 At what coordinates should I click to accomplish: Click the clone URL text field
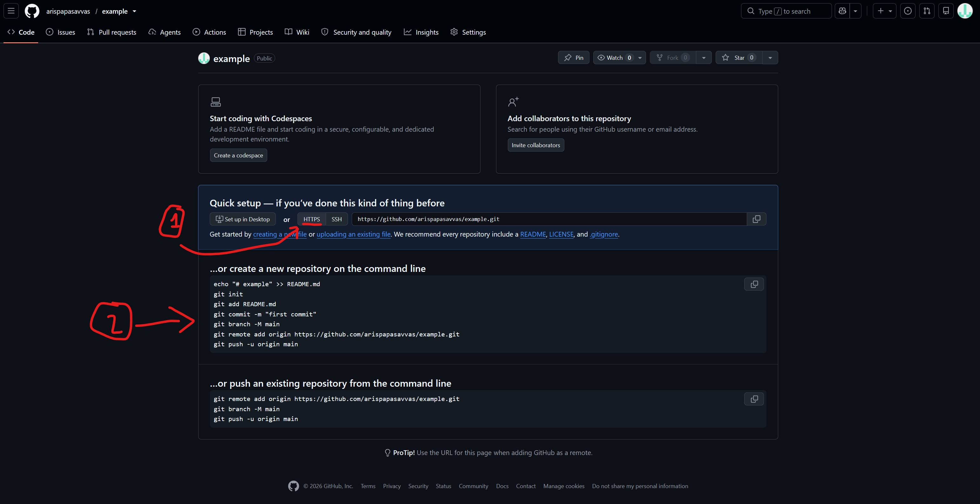(x=549, y=219)
